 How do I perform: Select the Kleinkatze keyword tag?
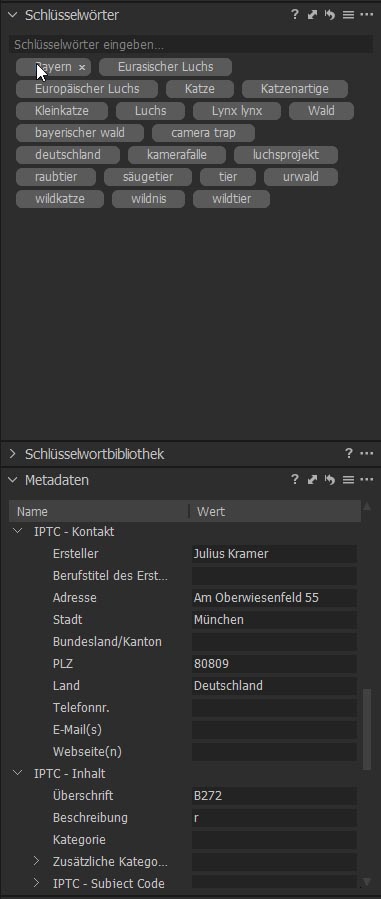[62, 111]
